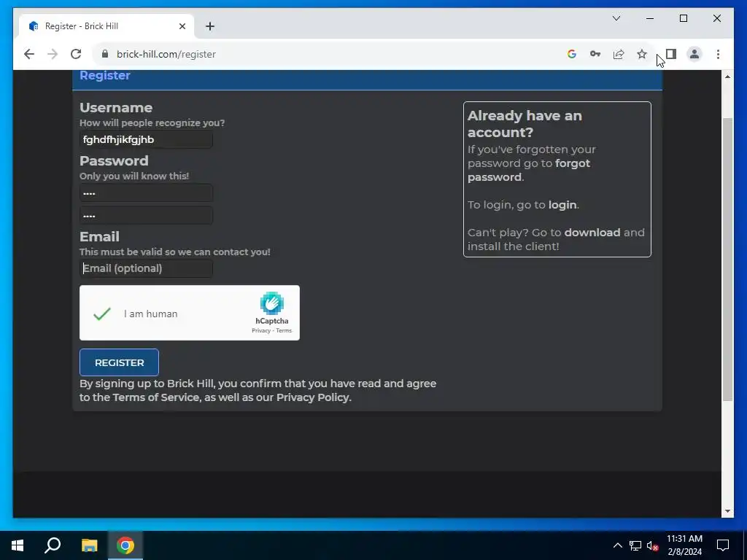Select the Register - Brick Hill tab
The image size is (747, 560).
[107, 26]
